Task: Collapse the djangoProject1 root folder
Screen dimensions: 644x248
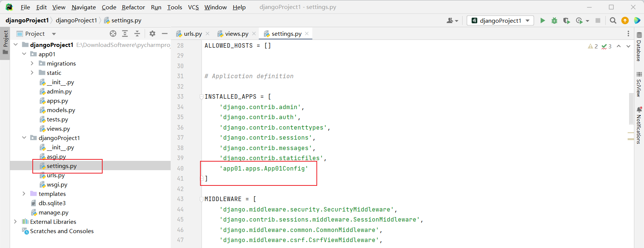Action: click(x=16, y=45)
